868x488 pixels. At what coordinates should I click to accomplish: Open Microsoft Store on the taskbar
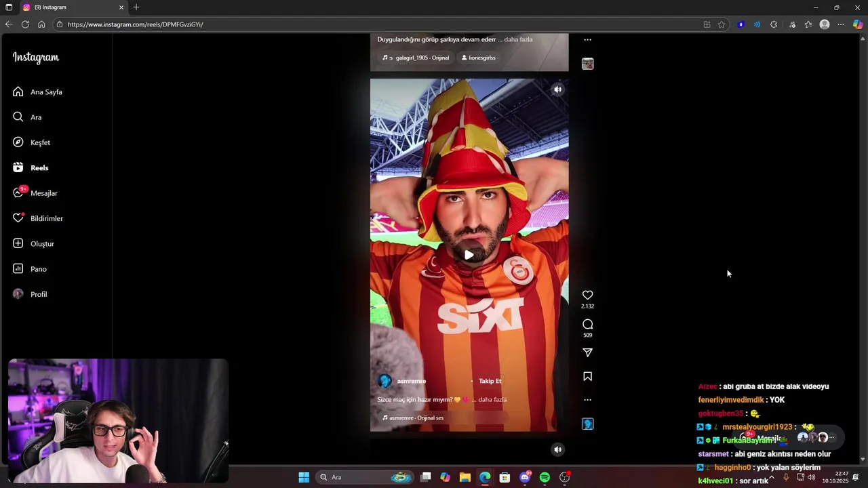[505, 477]
